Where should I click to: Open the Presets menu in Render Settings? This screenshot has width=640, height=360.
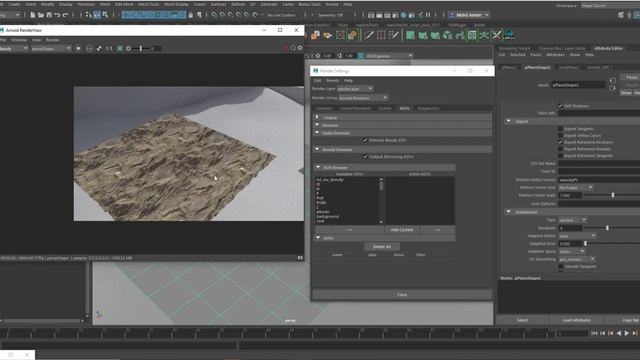(332, 80)
